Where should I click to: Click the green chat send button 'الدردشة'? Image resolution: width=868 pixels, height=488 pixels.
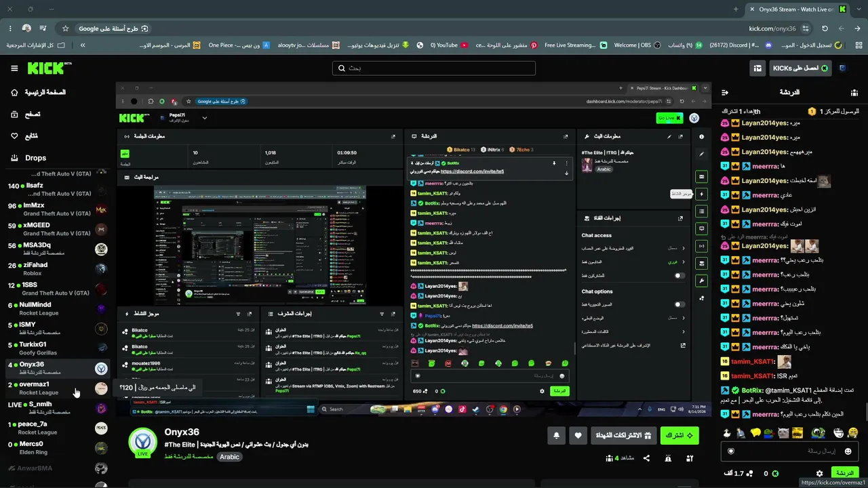click(845, 473)
